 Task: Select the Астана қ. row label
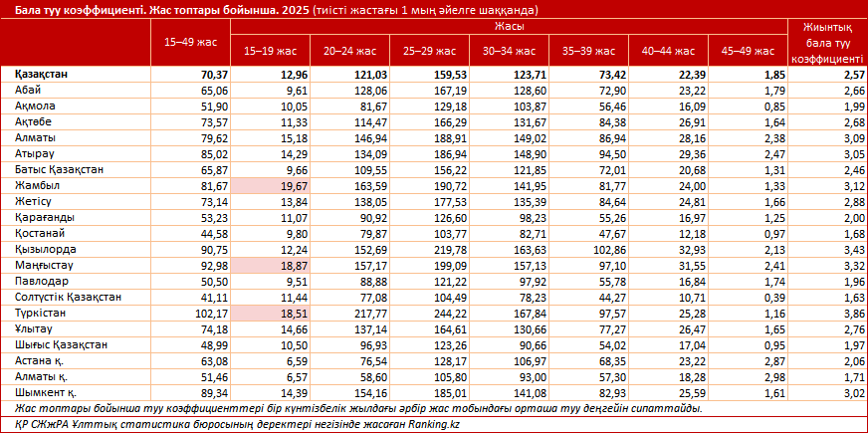(x=41, y=360)
